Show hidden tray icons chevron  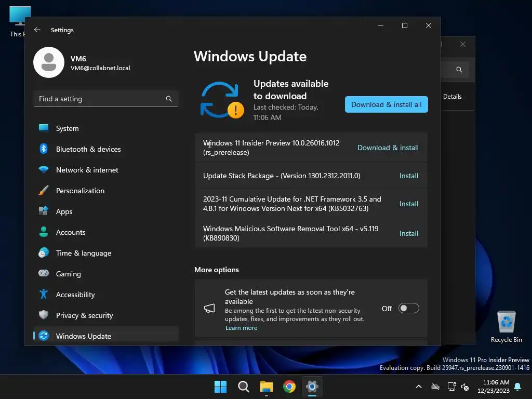click(419, 387)
